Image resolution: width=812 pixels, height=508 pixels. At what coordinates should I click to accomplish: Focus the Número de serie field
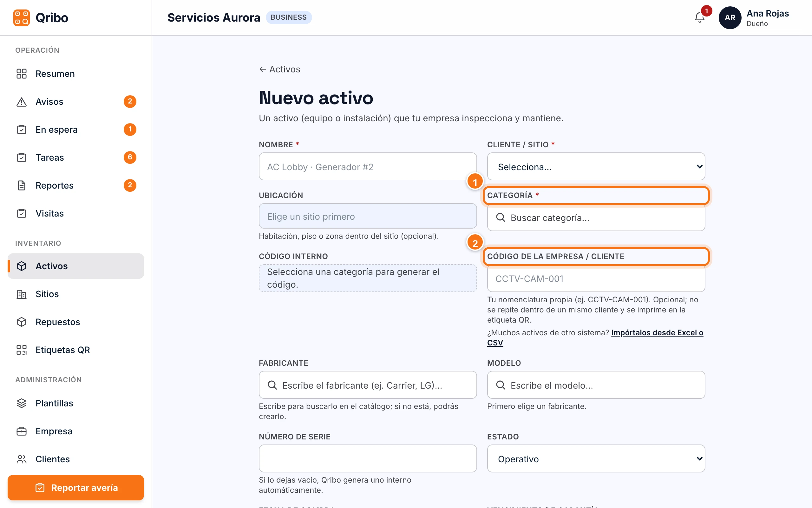point(368,458)
